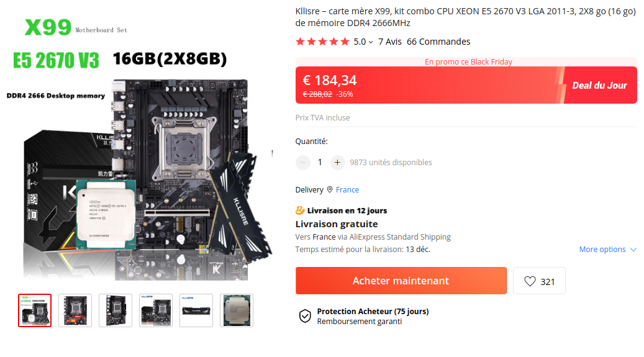This screenshot has width=644, height=357.
Task: Click the fifth rating star
Action: pyautogui.click(x=345, y=42)
